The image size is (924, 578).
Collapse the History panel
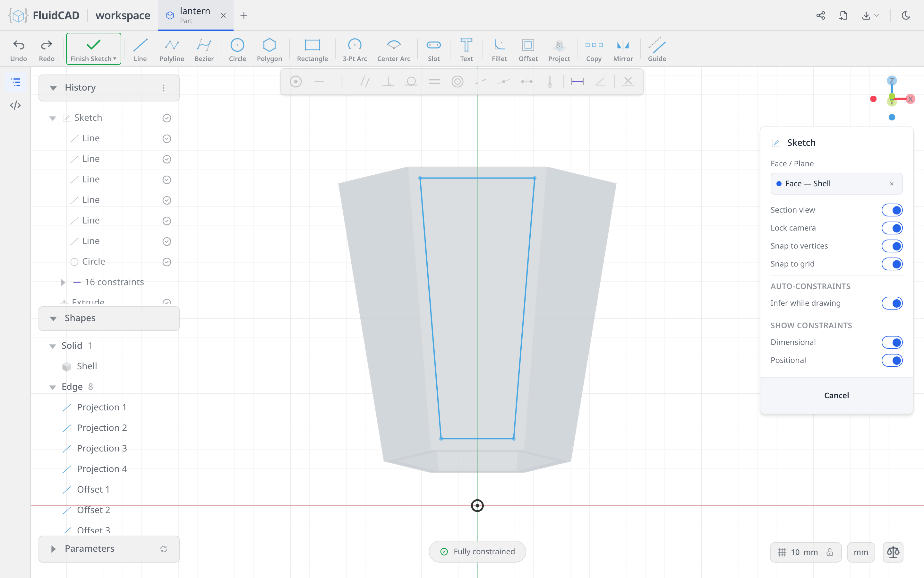[x=53, y=88]
